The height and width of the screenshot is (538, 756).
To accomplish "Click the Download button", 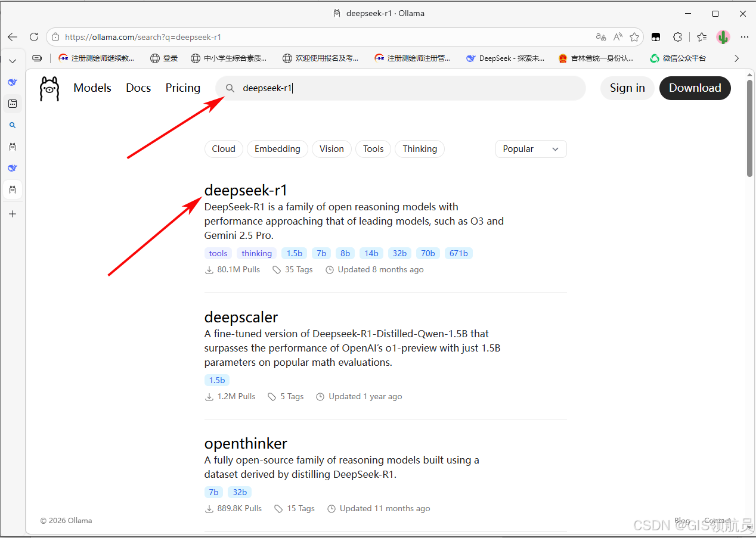I will [x=695, y=88].
